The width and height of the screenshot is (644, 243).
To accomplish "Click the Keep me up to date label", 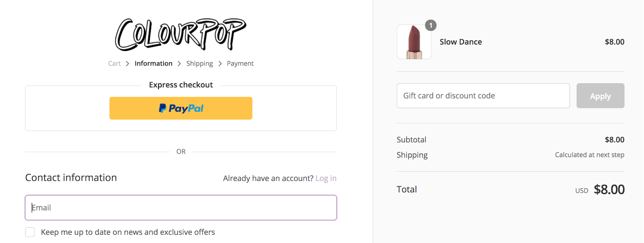I will [x=128, y=232].
